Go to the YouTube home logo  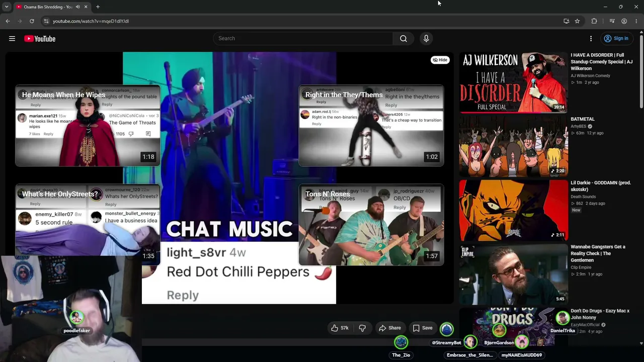click(x=40, y=39)
